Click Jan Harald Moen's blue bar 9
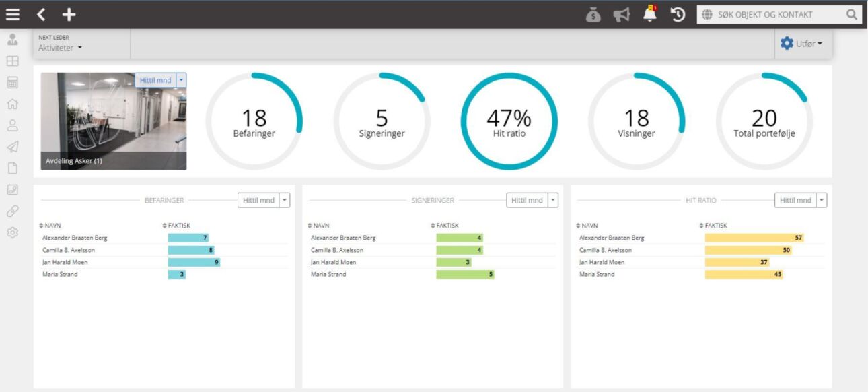Screen dimensions: 868x392 [x=194, y=262]
